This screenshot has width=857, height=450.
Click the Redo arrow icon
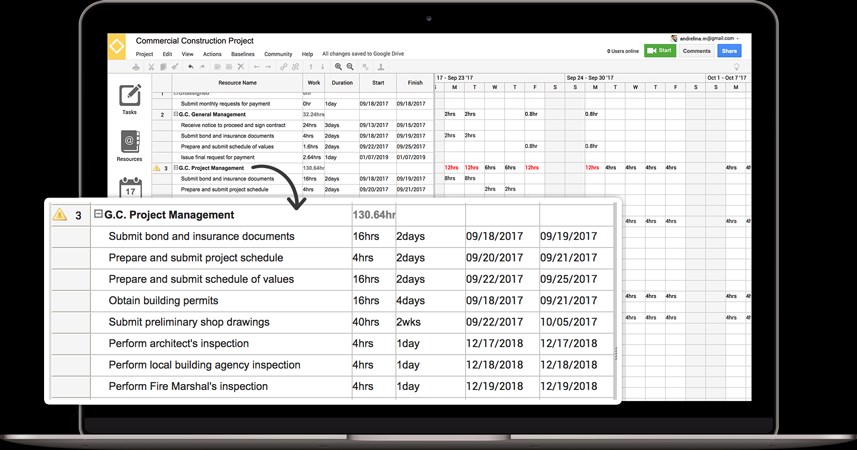tap(202, 67)
